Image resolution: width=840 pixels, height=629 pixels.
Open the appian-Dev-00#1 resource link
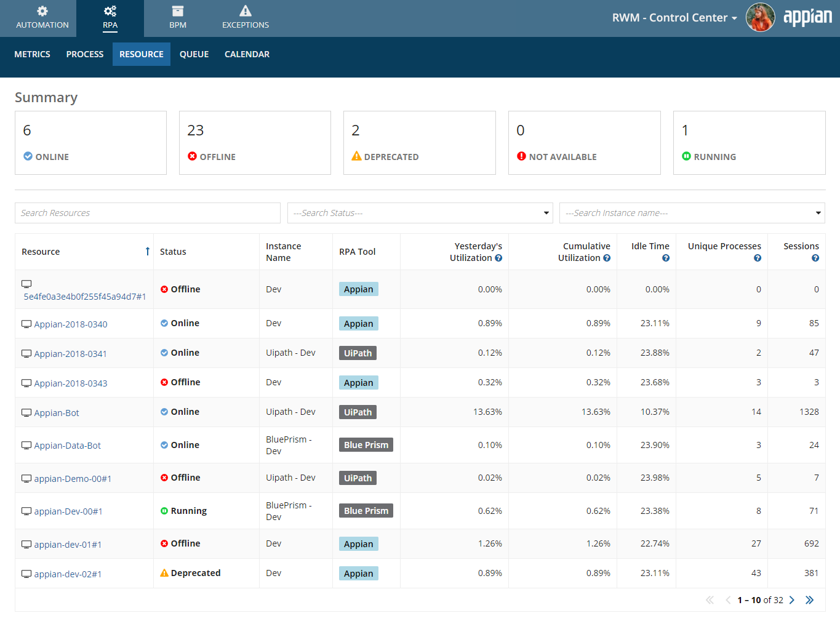[68, 511]
